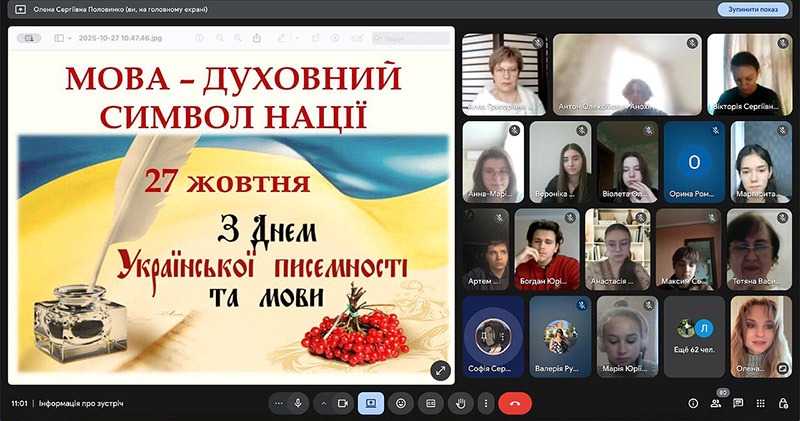This screenshot has width=800, height=421.
Task: Open the activities panel
Action: pos(760,403)
